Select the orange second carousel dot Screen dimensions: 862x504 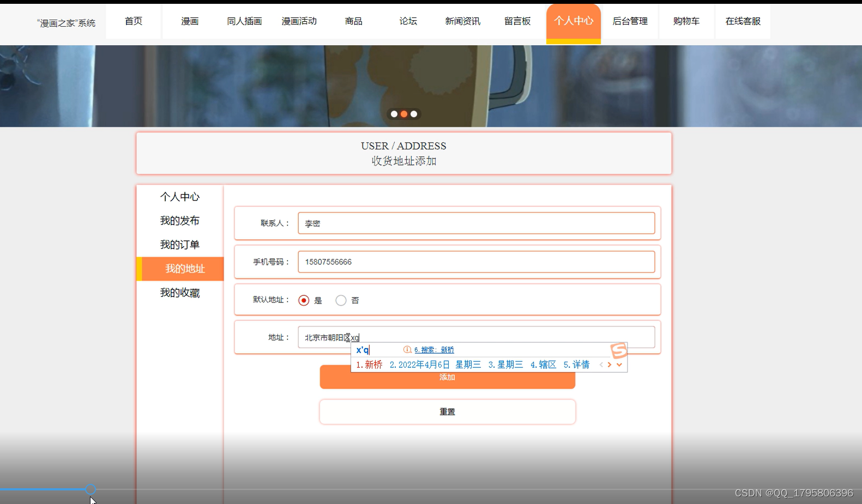pos(404,114)
